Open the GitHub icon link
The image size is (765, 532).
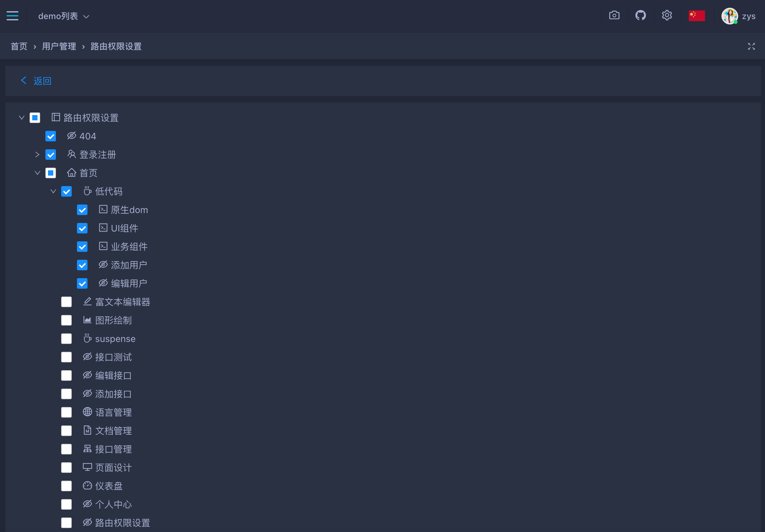click(x=640, y=16)
